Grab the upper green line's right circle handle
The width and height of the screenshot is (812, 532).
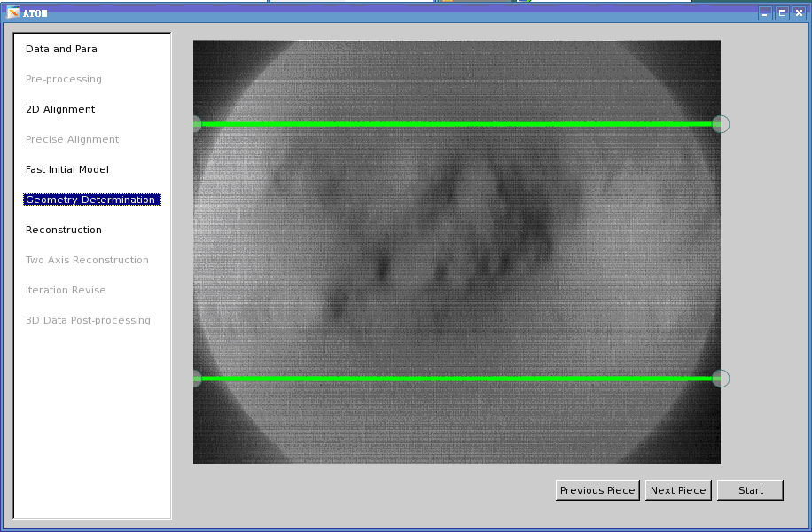tap(721, 124)
